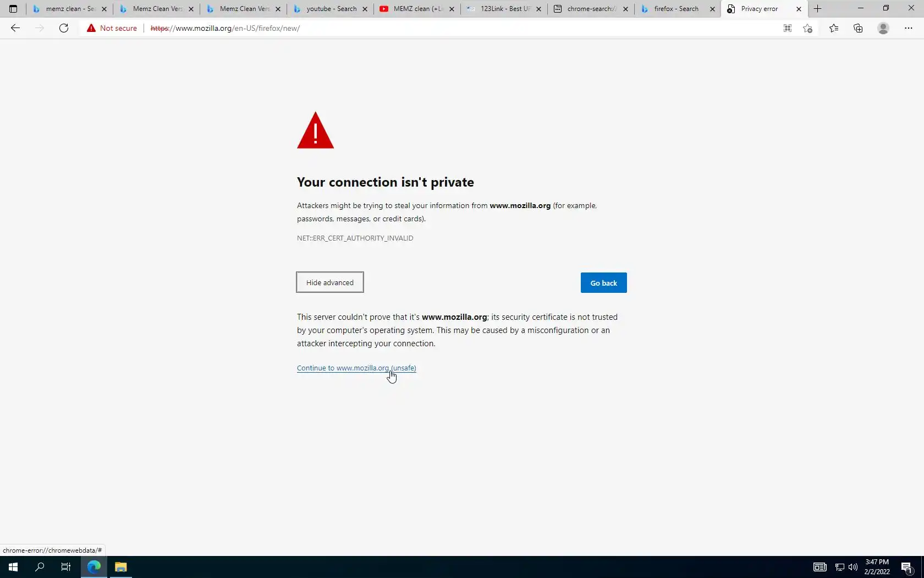Open Settings and more ellipsis menu
Viewport: 924px width, 578px height.
(909, 28)
